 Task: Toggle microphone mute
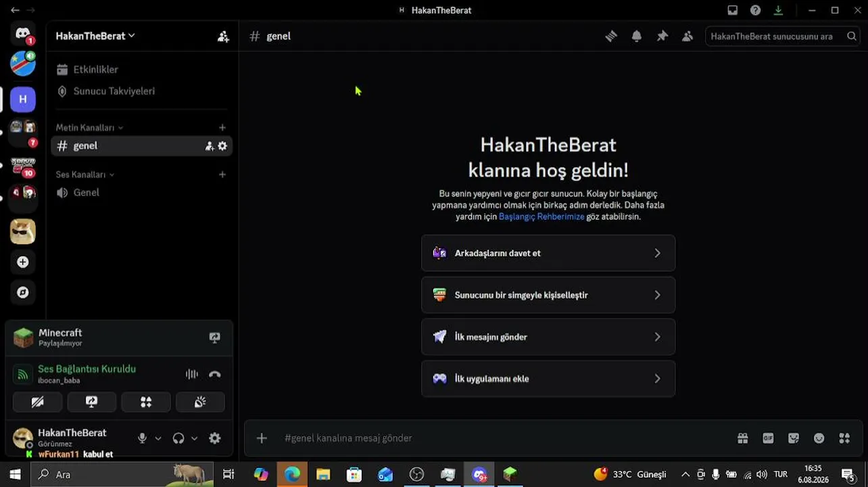point(142,438)
